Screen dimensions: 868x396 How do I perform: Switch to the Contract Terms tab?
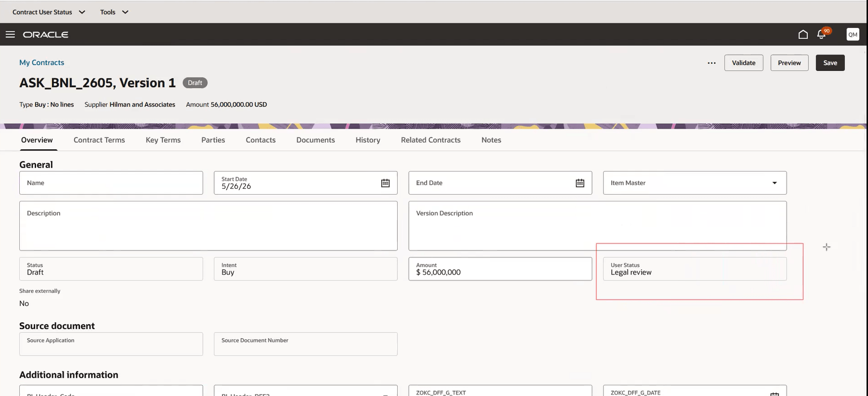tap(99, 140)
